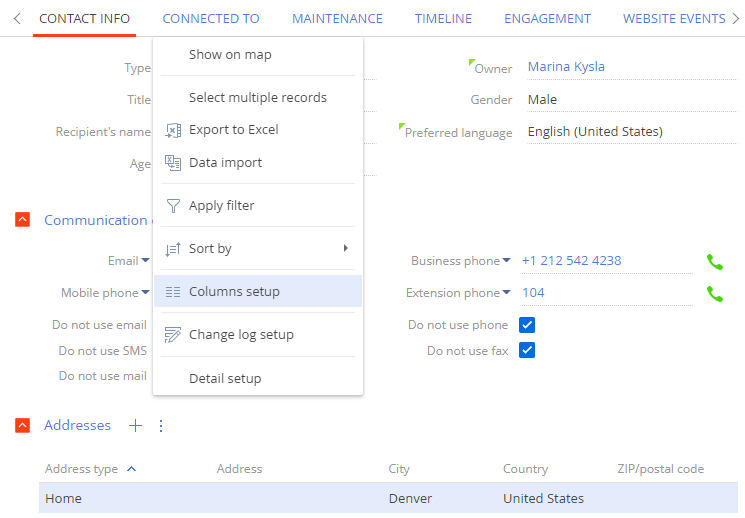Open the Timeline tab

[443, 19]
